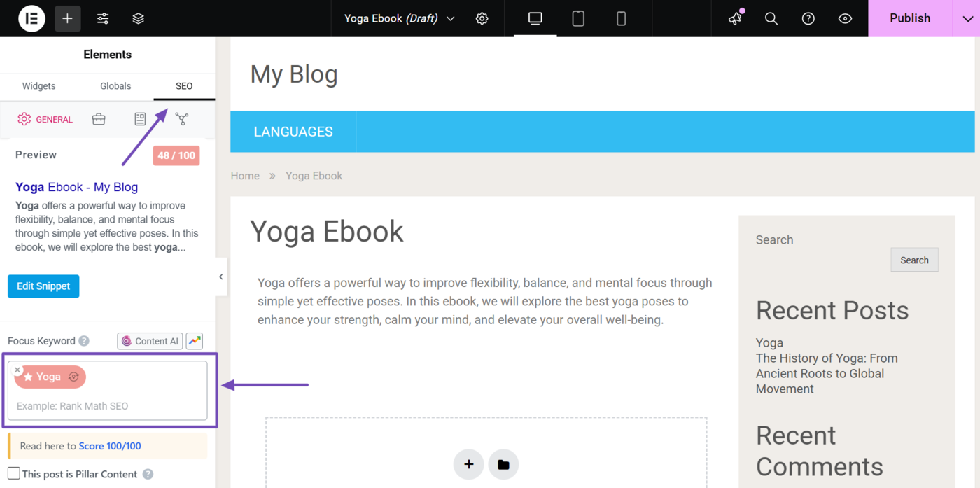
Task: Collapse the left Elements panel
Action: click(220, 277)
